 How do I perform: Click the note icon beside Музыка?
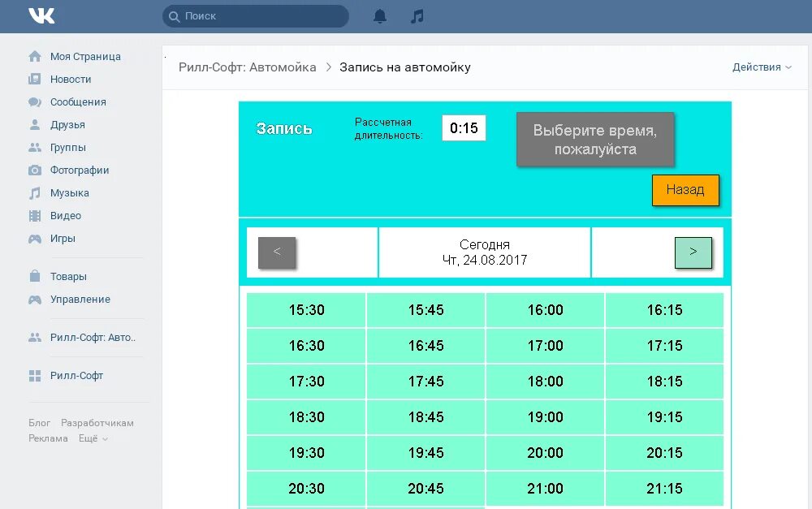click(x=35, y=193)
